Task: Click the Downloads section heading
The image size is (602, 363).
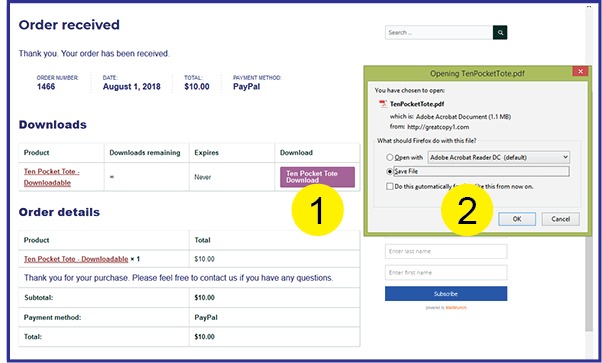Action: pos(53,124)
